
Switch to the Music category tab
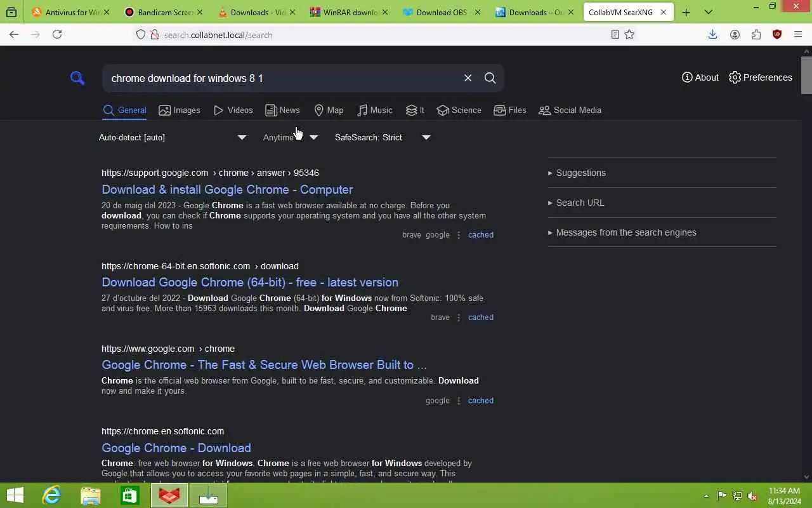(x=375, y=110)
